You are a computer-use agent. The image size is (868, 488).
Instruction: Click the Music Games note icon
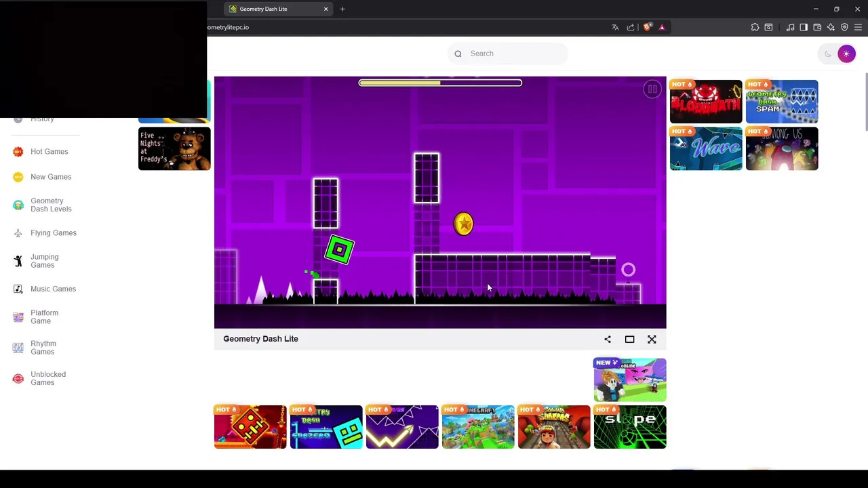coord(18,289)
